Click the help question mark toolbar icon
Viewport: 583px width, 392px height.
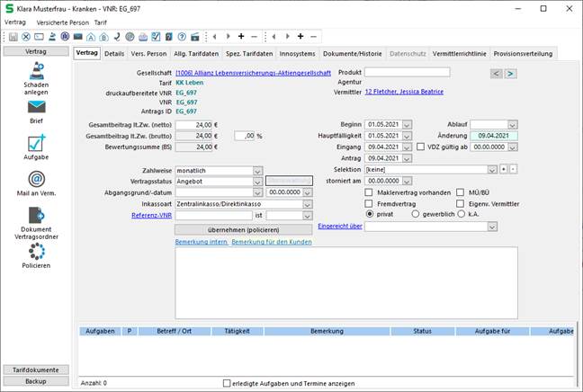pyautogui.click(x=182, y=37)
